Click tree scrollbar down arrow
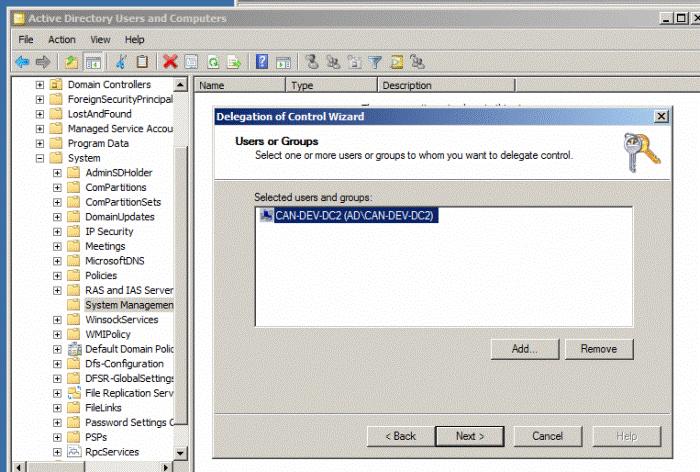700x472 pixels. 180,453
